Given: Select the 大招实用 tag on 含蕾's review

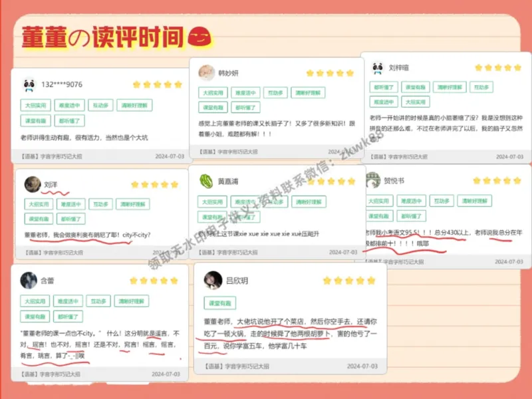Looking at the screenshot, I should click(35, 301).
